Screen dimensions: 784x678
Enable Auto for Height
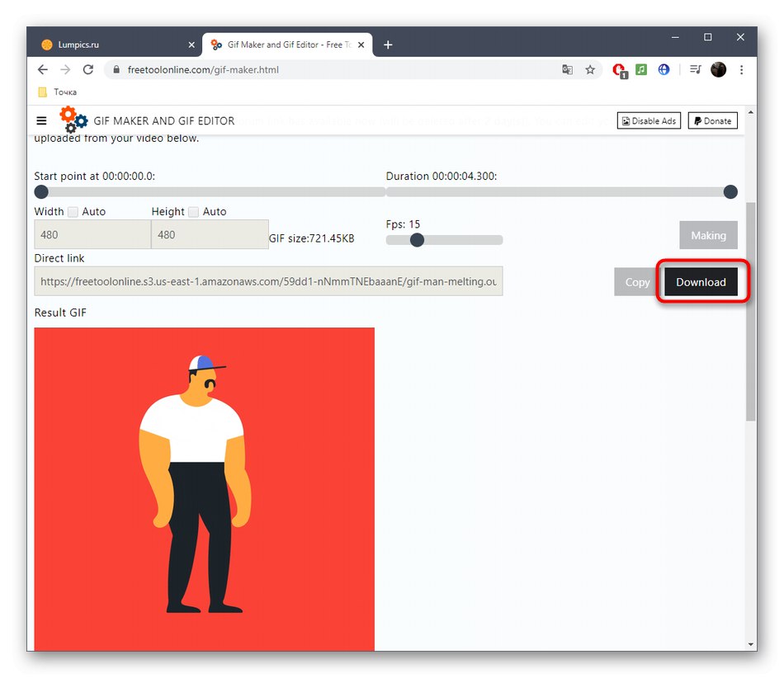193,211
